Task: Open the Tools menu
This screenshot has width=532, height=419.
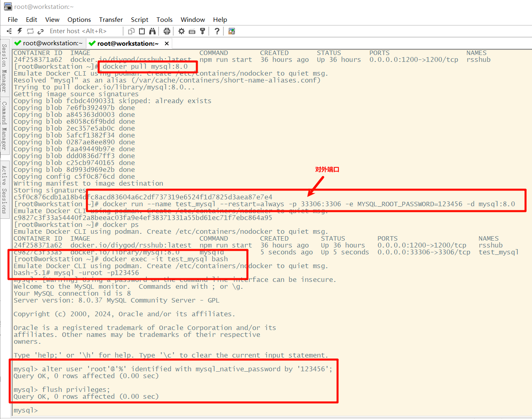Action: click(165, 19)
